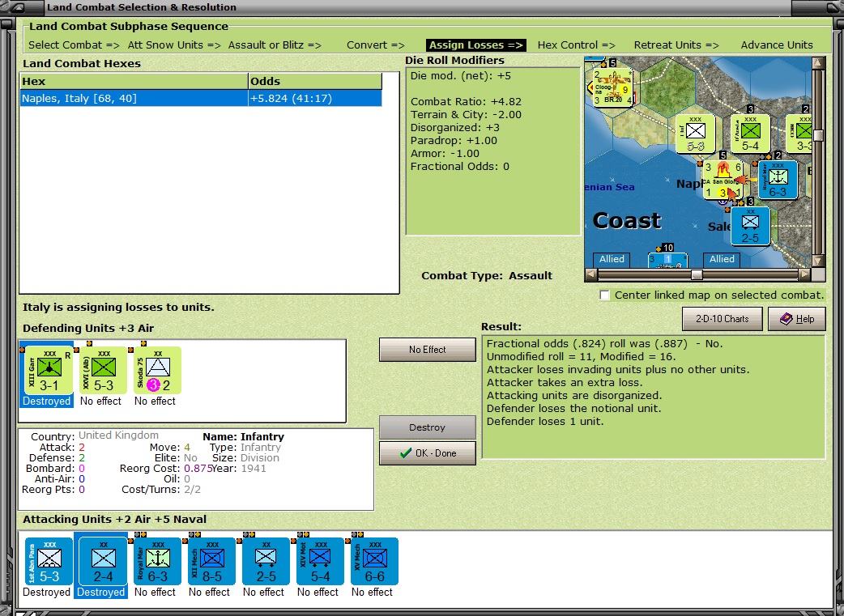
Task: Click the Unmodified roll = 11 result line
Action: pyautogui.click(x=582, y=357)
